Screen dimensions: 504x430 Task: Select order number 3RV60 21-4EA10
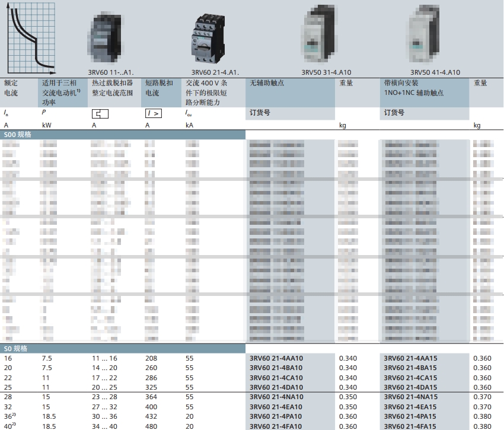[276, 407]
